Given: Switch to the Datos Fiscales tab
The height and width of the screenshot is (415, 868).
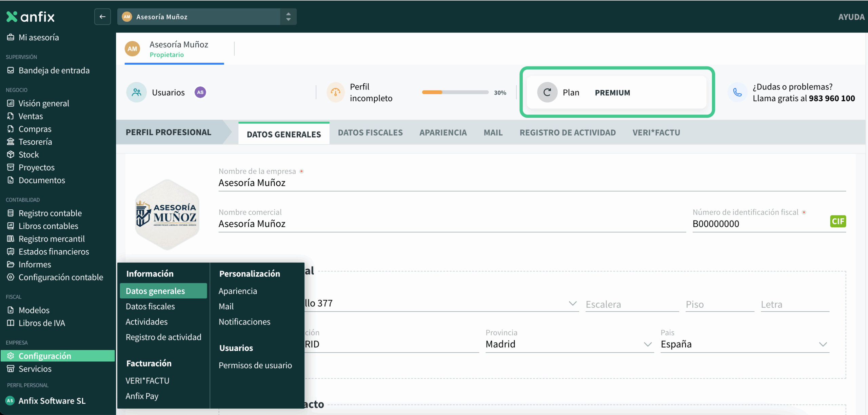Looking at the screenshot, I should pos(370,132).
